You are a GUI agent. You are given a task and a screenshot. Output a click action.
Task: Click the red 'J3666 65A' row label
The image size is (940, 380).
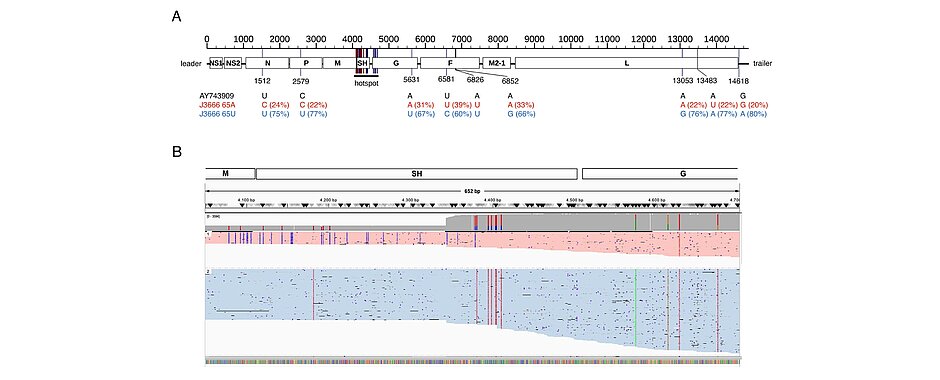point(216,105)
